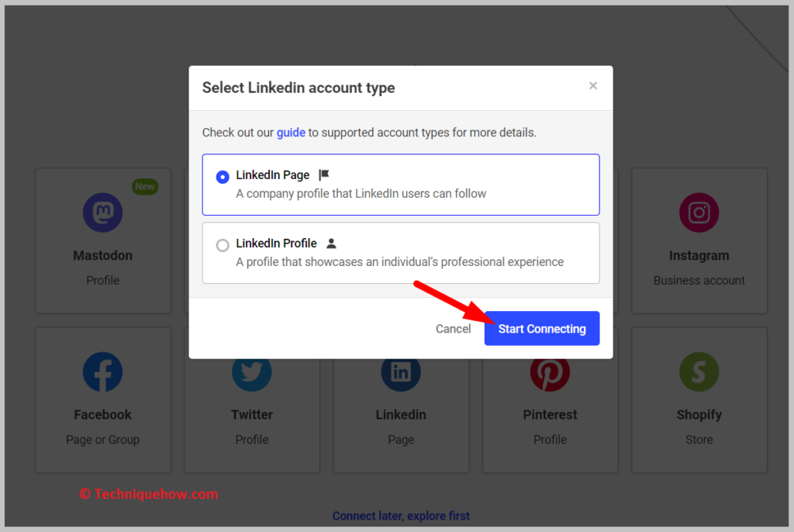Click the Twitter card title text
The image size is (794, 532).
click(x=252, y=414)
